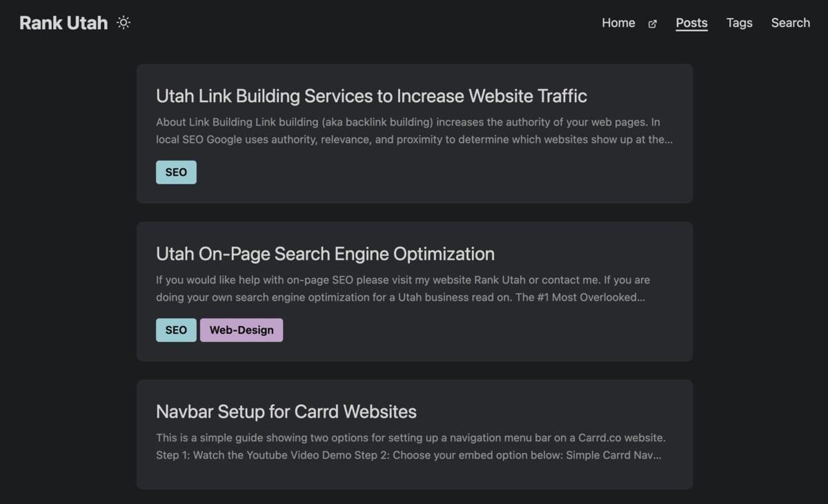Open the Tags page
828x504 pixels.
[739, 23]
